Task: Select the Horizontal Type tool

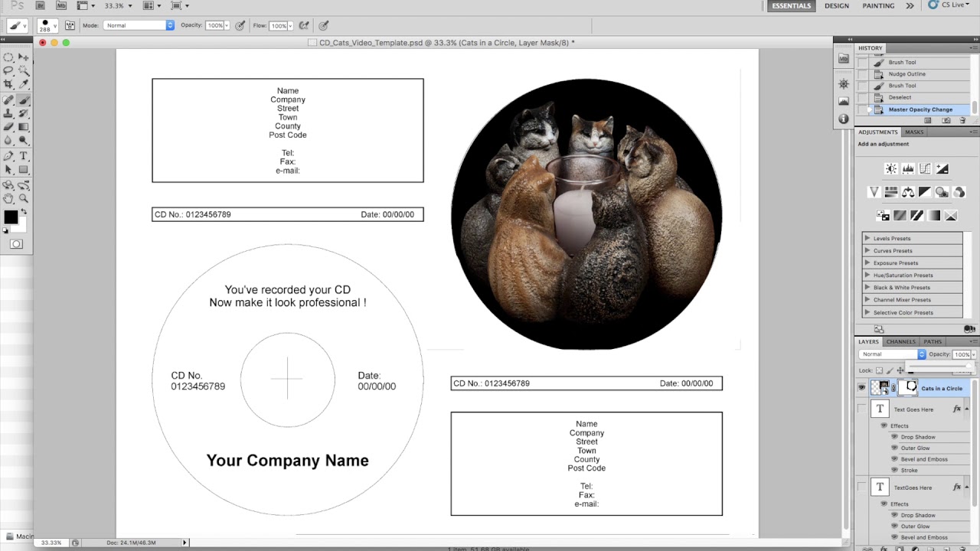Action: tap(24, 156)
